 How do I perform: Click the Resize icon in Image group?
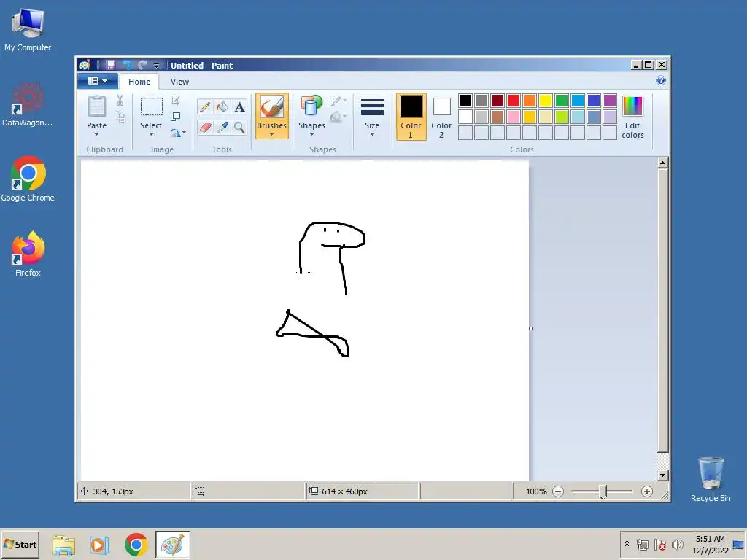point(175,117)
